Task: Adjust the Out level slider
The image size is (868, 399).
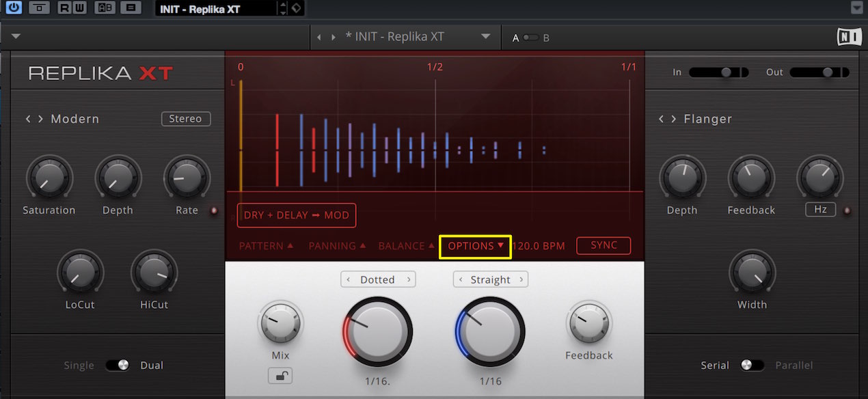Action: click(x=819, y=72)
